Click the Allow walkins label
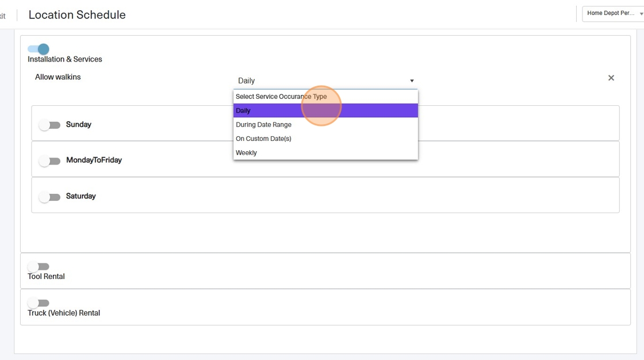This screenshot has height=360, width=644. (x=57, y=77)
